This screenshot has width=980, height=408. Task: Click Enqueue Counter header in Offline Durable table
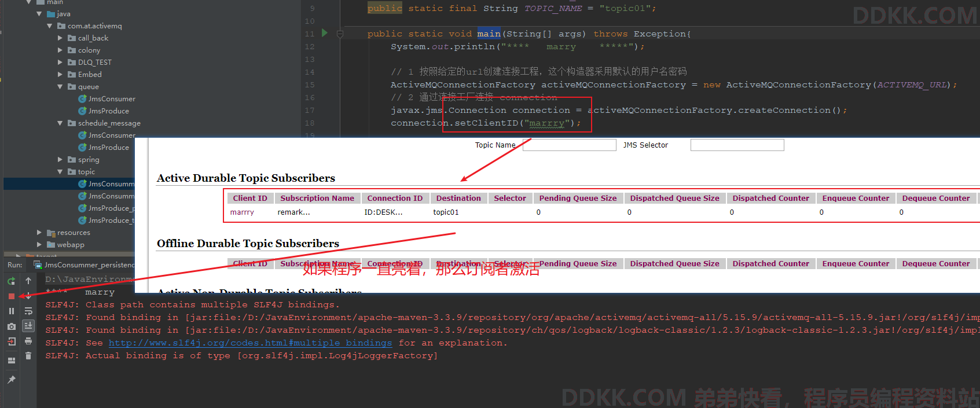click(x=856, y=264)
